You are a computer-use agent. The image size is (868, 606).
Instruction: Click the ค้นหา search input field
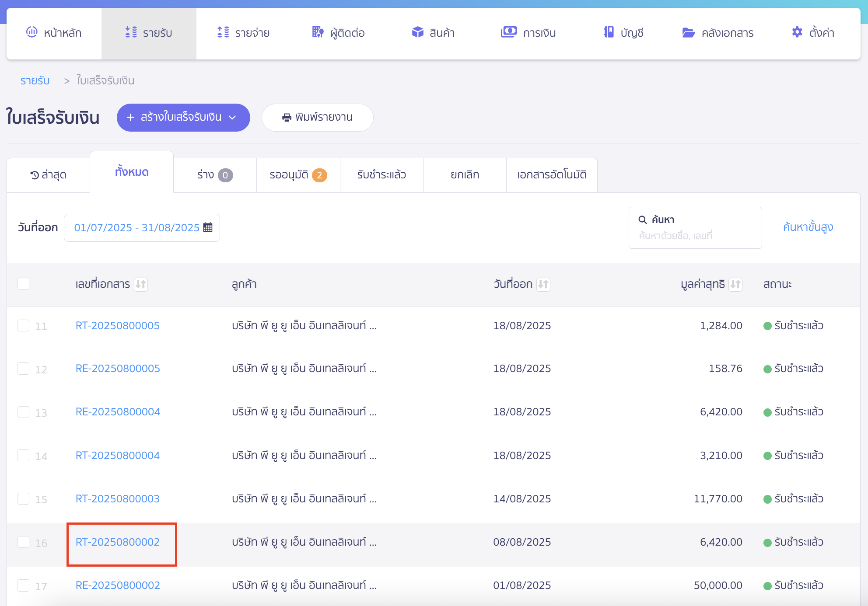coord(695,236)
